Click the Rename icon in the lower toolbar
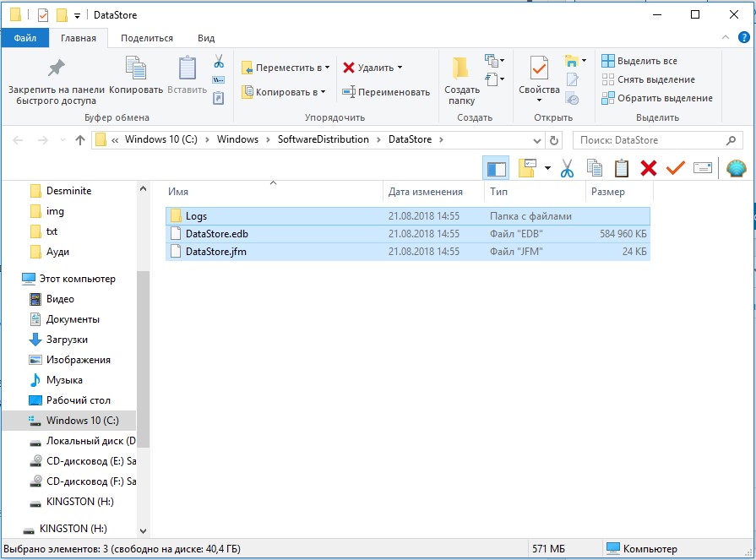The image size is (756, 560). [x=703, y=168]
